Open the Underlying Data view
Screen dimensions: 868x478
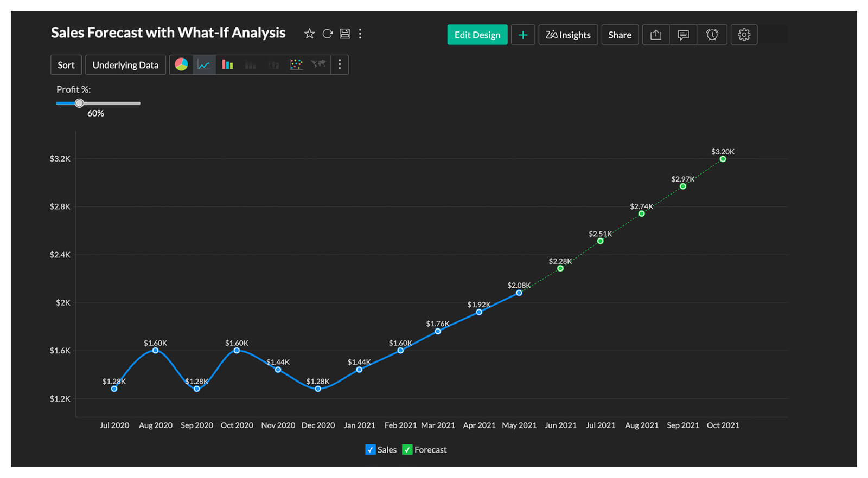tap(125, 65)
